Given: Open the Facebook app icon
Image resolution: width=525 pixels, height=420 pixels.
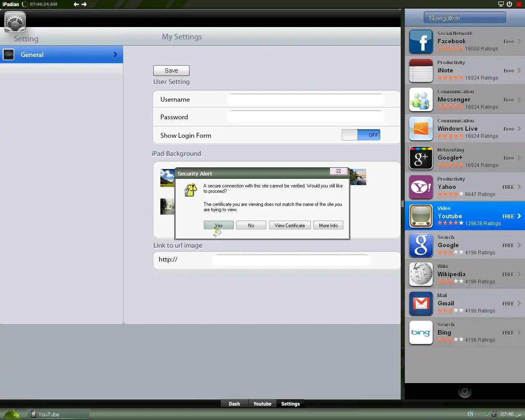Looking at the screenshot, I should click(x=421, y=41).
